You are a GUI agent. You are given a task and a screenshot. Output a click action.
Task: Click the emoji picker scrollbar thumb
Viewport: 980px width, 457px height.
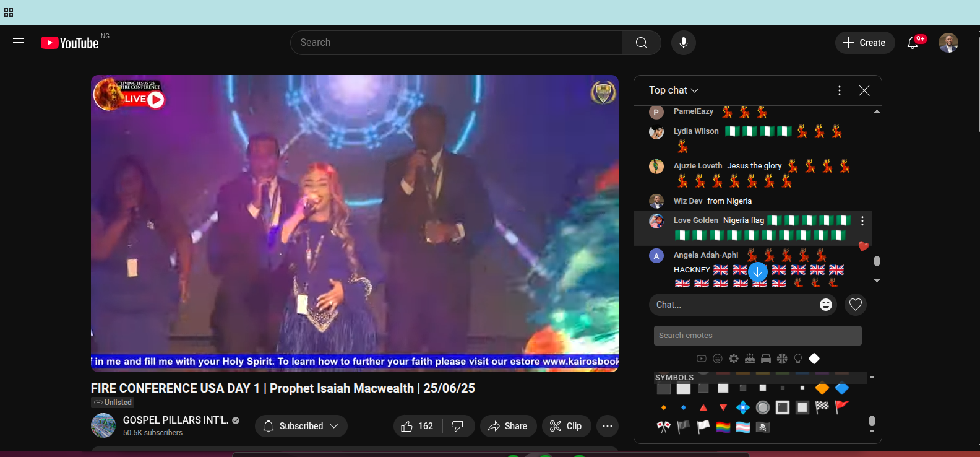(x=872, y=421)
